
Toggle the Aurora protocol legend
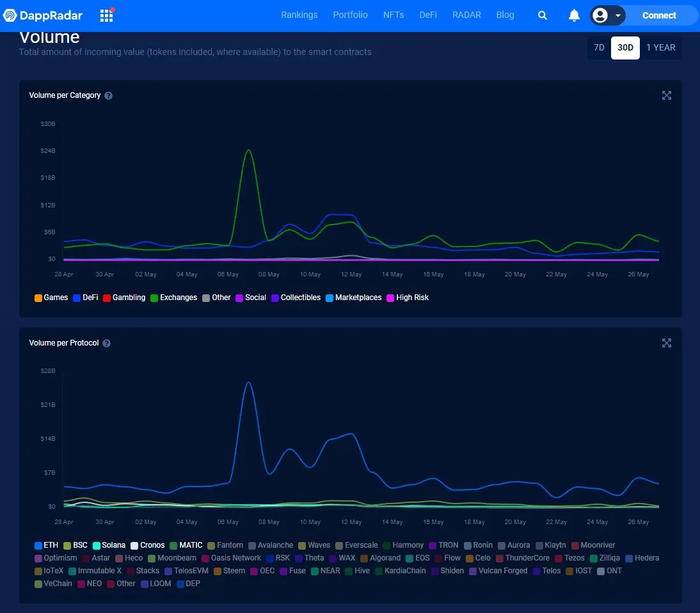point(514,546)
